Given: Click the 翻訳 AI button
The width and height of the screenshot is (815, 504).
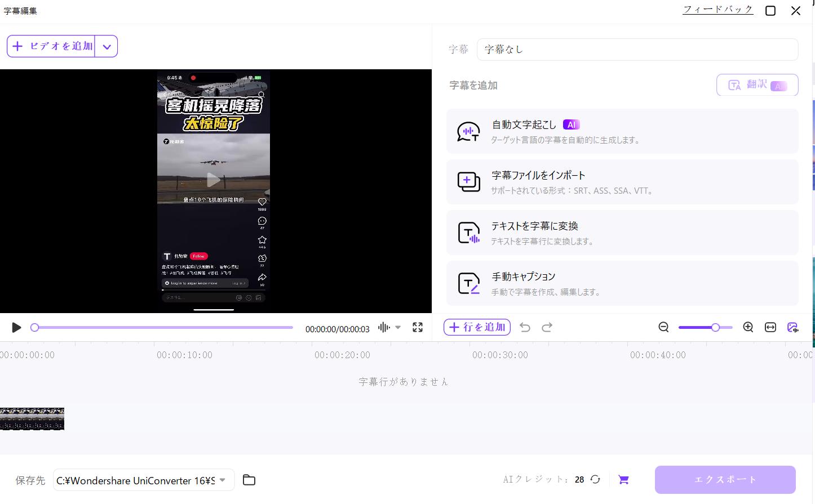Looking at the screenshot, I should tap(757, 85).
